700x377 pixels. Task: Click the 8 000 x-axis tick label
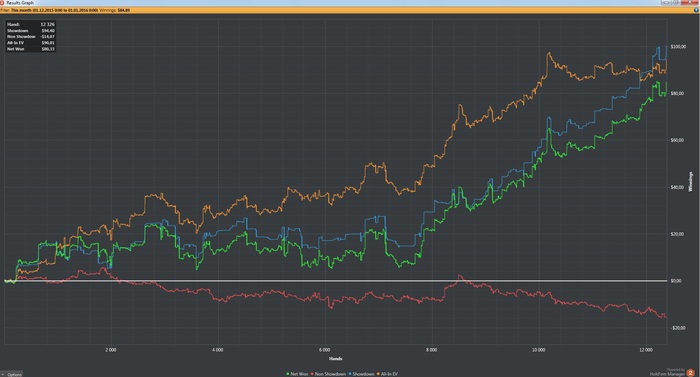[x=431, y=350]
